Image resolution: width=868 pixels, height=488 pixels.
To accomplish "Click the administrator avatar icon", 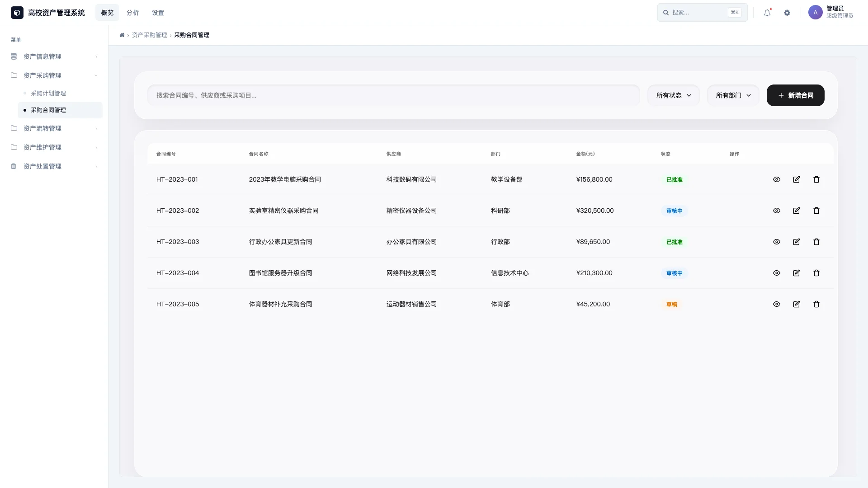I will (815, 13).
